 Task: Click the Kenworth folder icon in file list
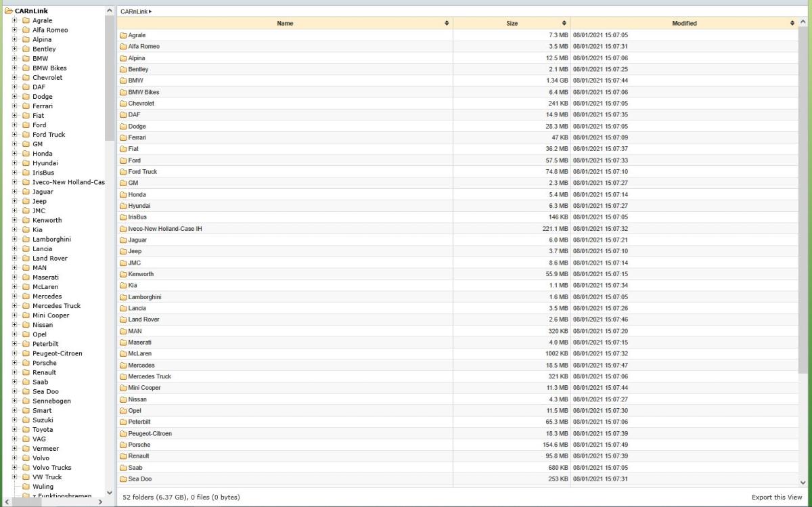pyautogui.click(x=123, y=274)
